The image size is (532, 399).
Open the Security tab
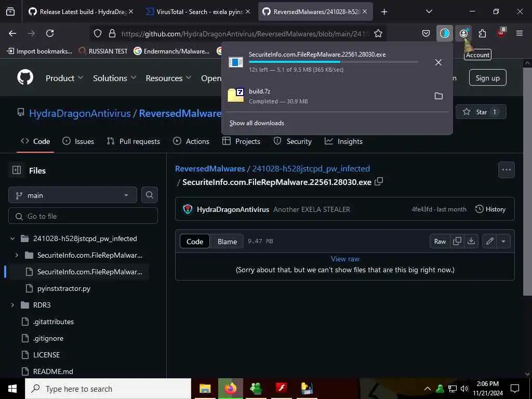click(x=292, y=141)
